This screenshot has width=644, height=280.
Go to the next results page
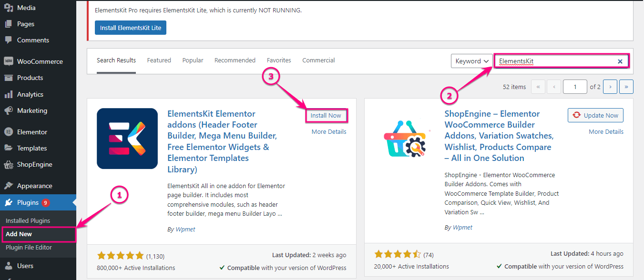click(x=610, y=87)
